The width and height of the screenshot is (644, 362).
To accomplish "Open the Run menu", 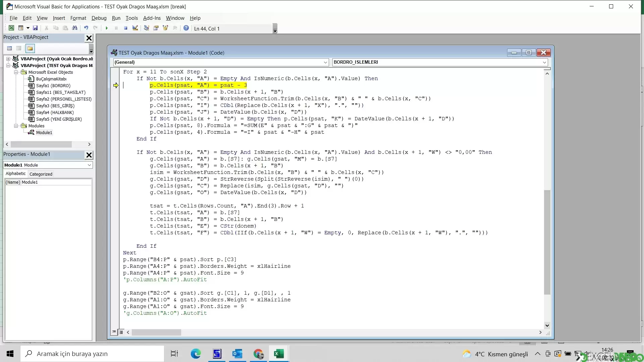I will click(116, 18).
